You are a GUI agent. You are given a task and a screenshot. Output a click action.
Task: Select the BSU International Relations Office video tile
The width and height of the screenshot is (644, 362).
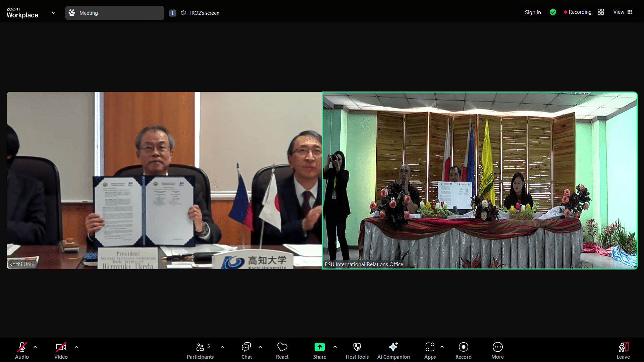click(x=480, y=180)
